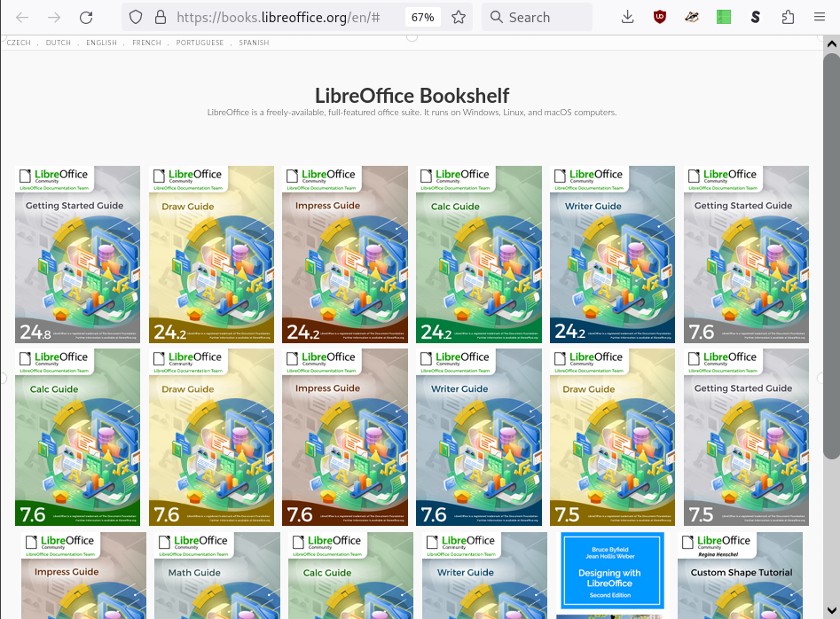This screenshot has height=619, width=840.
Task: Open the Writer Guide 7.6 cover
Action: 479,437
